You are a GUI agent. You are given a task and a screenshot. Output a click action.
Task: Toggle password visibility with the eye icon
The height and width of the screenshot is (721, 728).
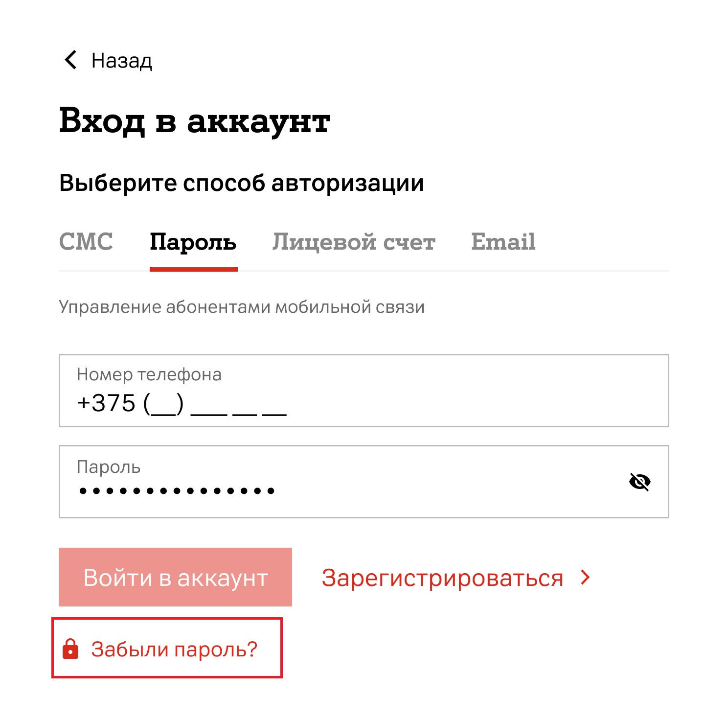[639, 482]
